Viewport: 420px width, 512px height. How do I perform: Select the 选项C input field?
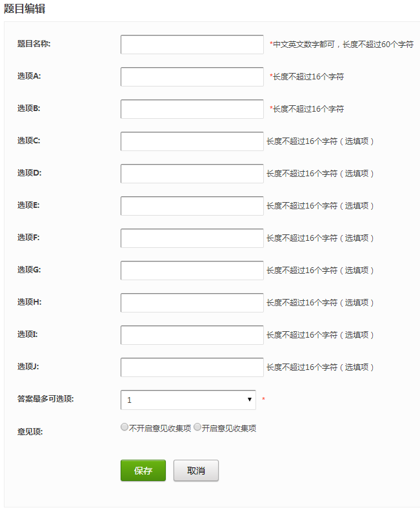[192, 141]
